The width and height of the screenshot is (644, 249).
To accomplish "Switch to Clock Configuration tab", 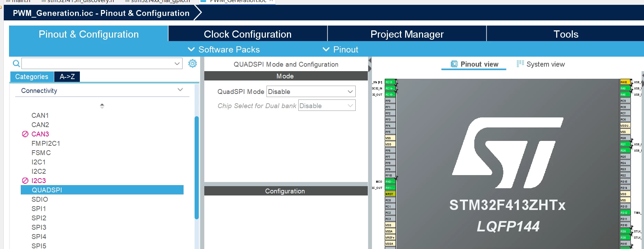I will [248, 34].
